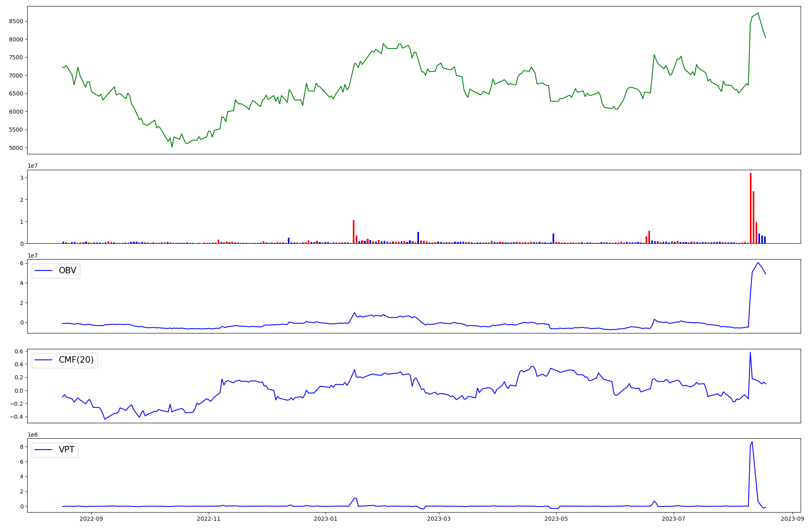The height and width of the screenshot is (528, 812).
Task: Click the green price line peak near 8700
Action: 758,13
